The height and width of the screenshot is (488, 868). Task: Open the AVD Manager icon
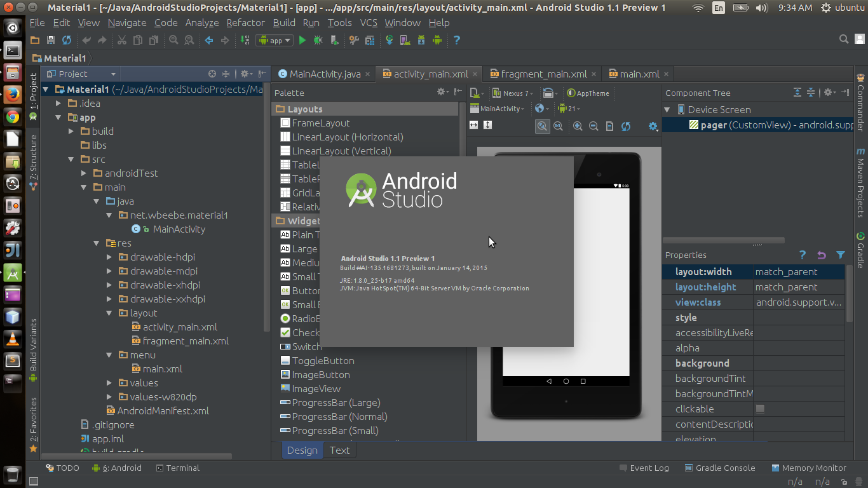pyautogui.click(x=405, y=40)
